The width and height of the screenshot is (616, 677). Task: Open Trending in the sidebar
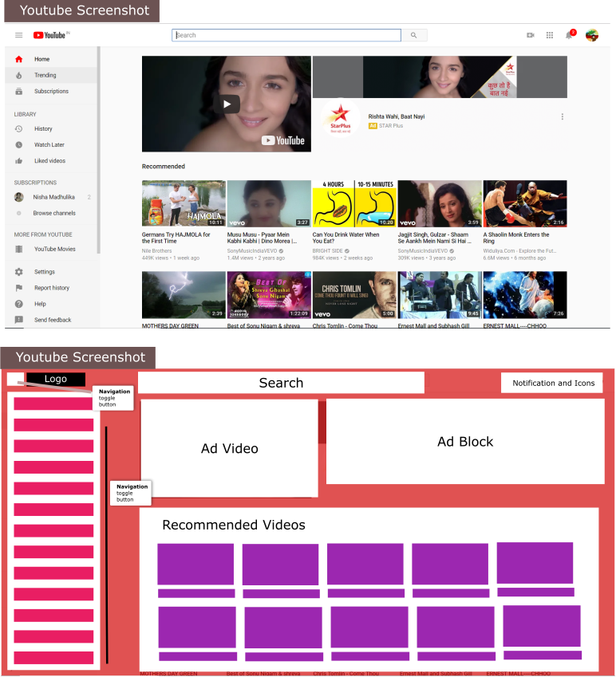[x=53, y=75]
